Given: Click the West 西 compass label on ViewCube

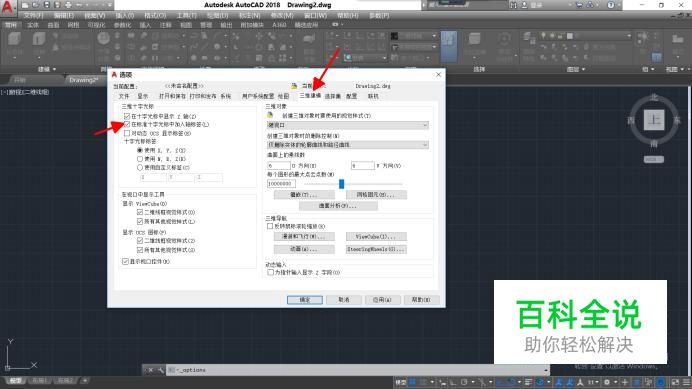Looking at the screenshot, I should pos(631,120).
